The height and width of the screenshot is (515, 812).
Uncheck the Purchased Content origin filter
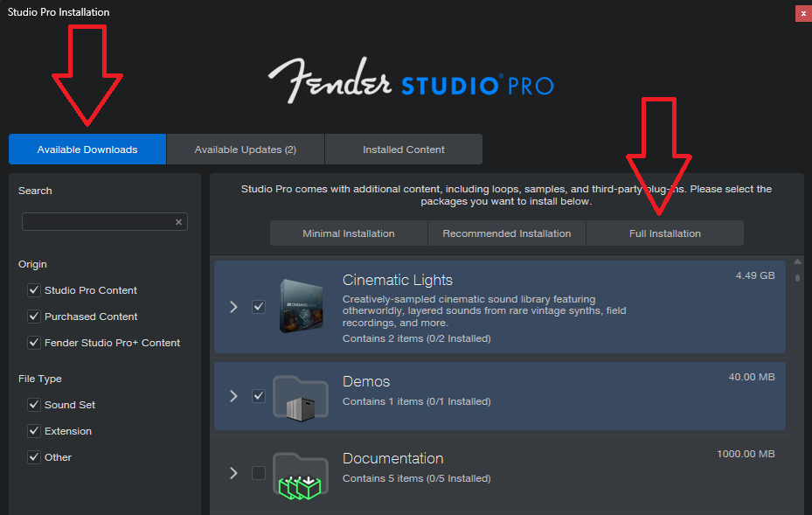click(x=34, y=316)
